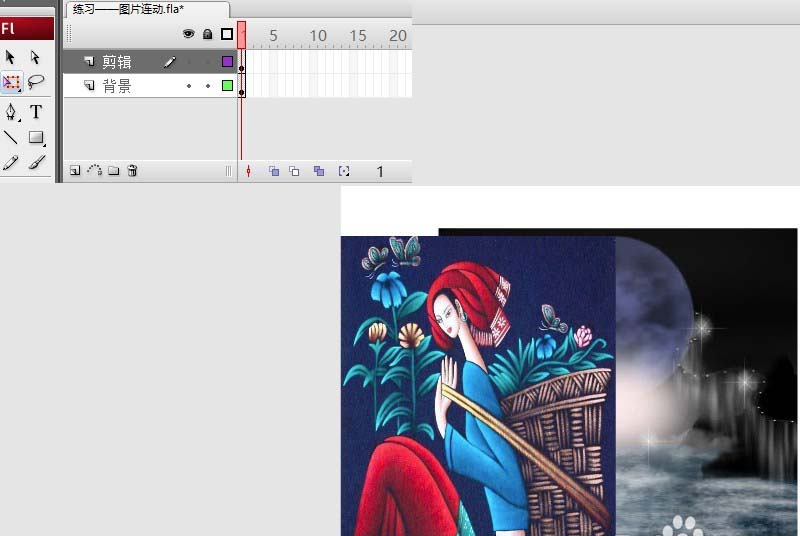Enable Onion Skin Outlines
This screenshot has width=800, height=536.
coord(294,171)
